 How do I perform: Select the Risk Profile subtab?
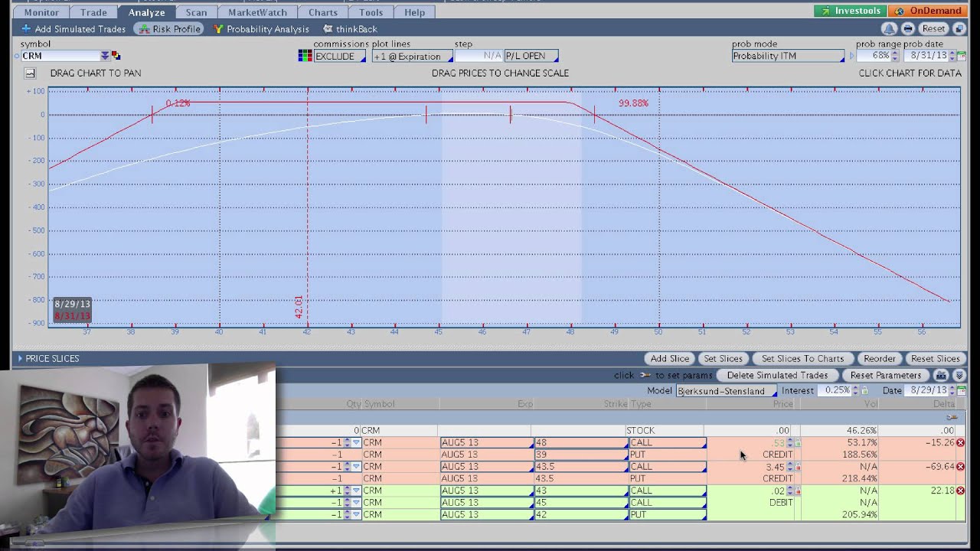tap(169, 29)
